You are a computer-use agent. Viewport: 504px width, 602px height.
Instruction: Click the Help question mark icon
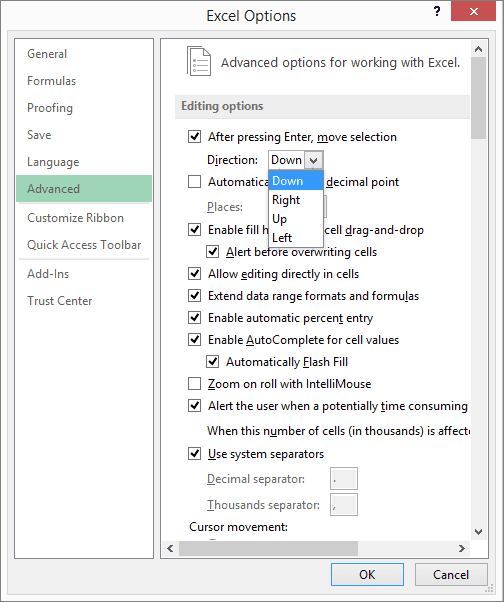[437, 12]
